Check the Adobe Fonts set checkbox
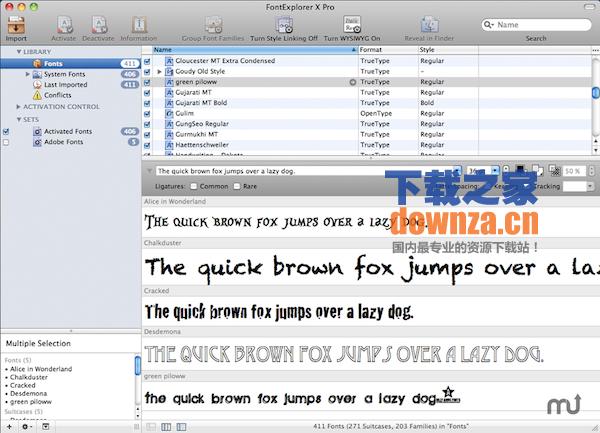 pos(6,142)
